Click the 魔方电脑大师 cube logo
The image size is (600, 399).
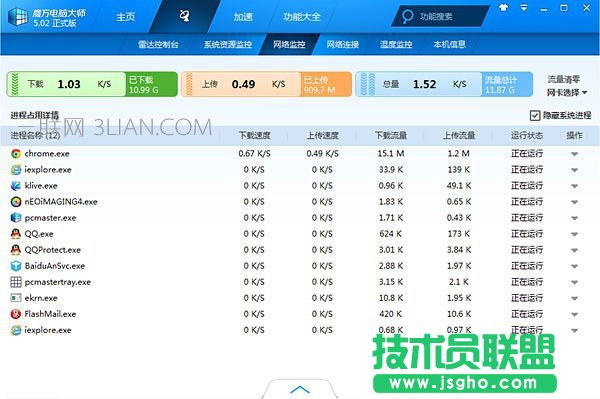click(18, 16)
